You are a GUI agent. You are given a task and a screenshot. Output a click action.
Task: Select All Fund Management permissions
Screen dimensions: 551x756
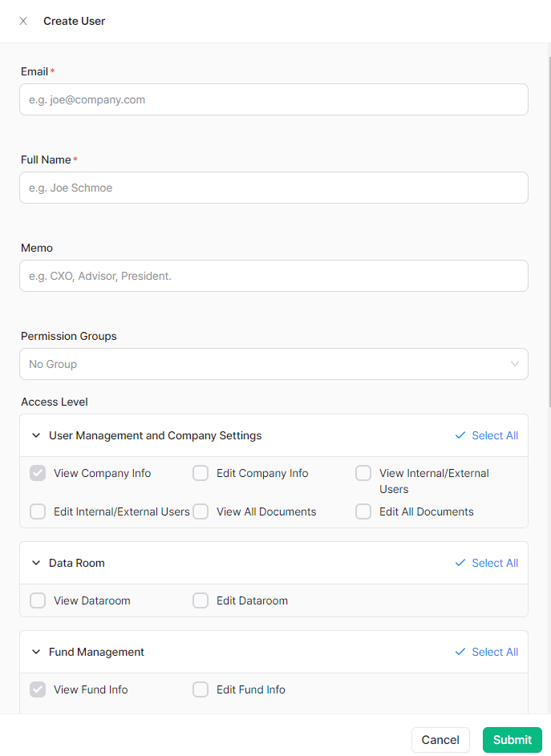tap(486, 652)
